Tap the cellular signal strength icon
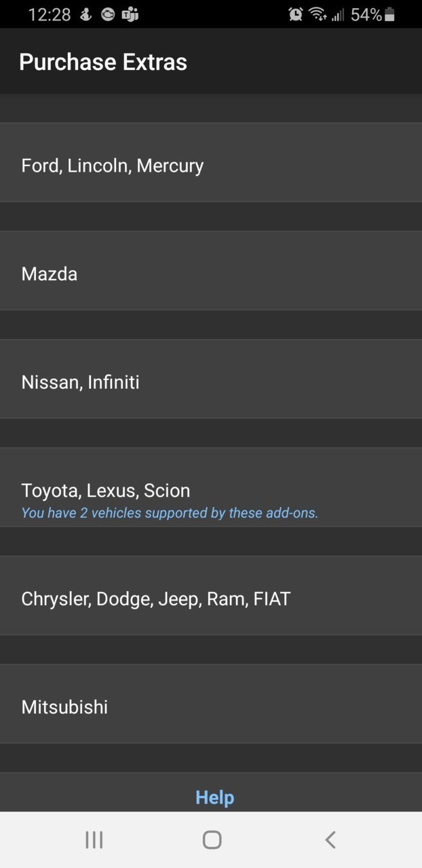The width and height of the screenshot is (422, 868). (x=338, y=14)
